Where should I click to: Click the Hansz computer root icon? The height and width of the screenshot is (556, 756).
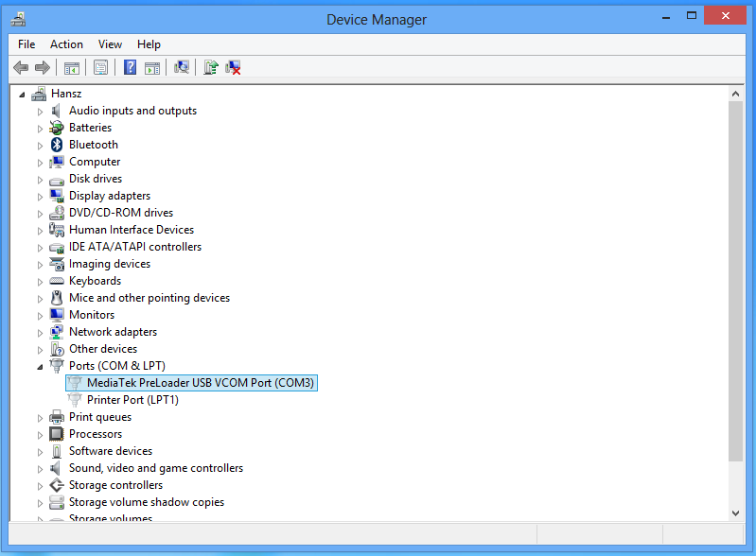coord(39,94)
